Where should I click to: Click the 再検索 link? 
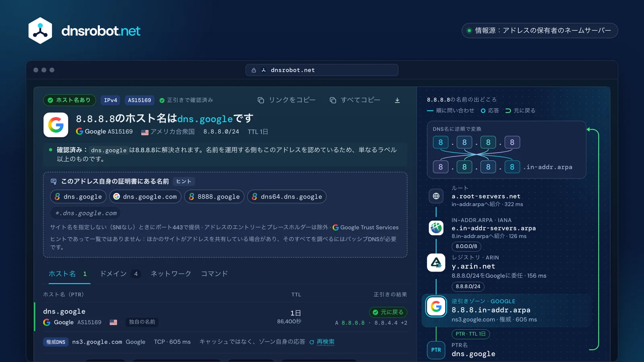click(x=326, y=342)
